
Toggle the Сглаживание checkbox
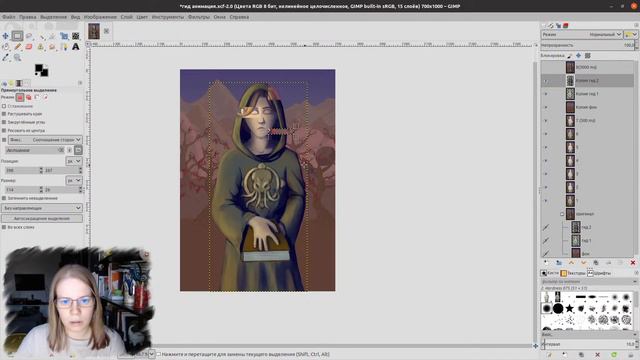coord(4,106)
